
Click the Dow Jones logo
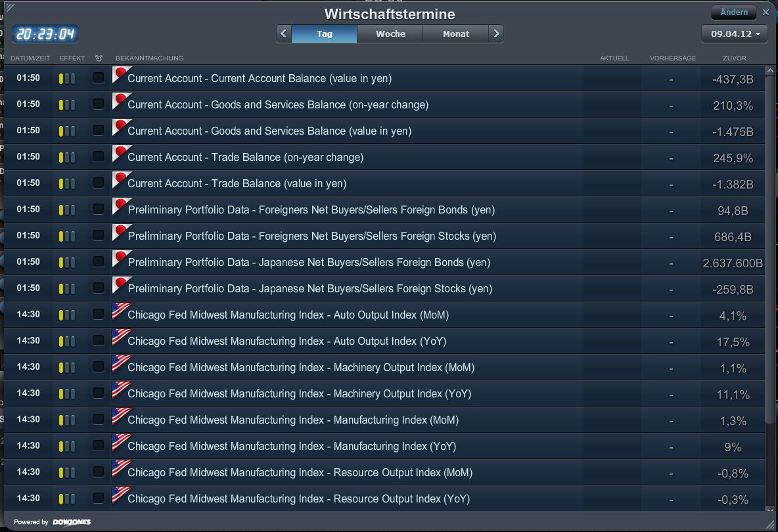tap(72, 522)
